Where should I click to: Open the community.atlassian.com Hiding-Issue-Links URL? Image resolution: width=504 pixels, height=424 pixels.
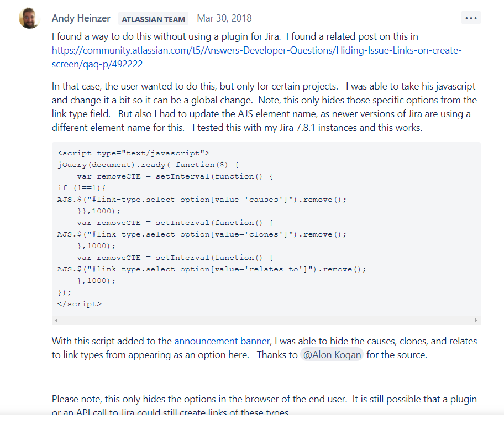[x=256, y=57]
